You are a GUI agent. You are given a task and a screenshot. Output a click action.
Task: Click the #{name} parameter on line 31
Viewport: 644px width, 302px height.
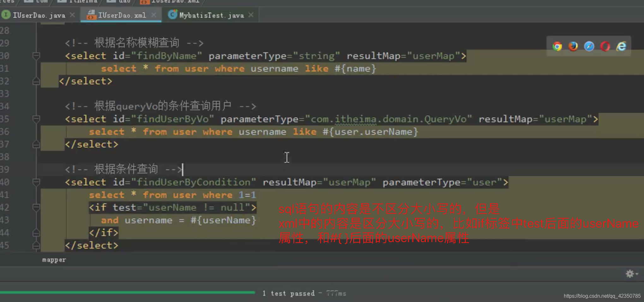(355, 69)
